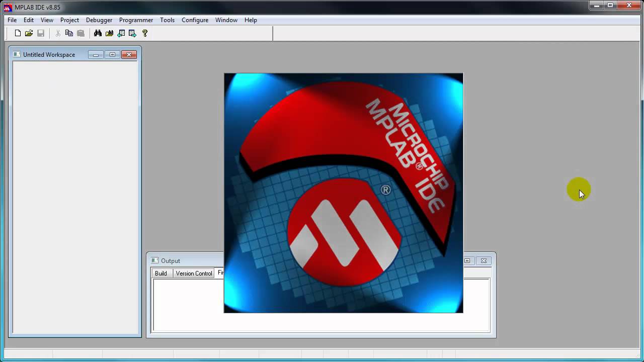Open the Programmer menu
This screenshot has height=362, width=644.
(x=136, y=20)
